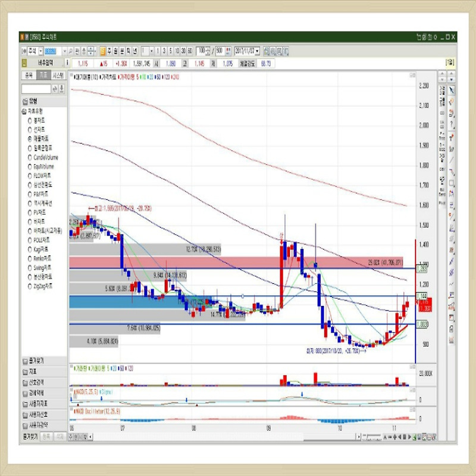Switch to the 시스템 tab
The height and width of the screenshot is (476, 476).
click(x=58, y=76)
